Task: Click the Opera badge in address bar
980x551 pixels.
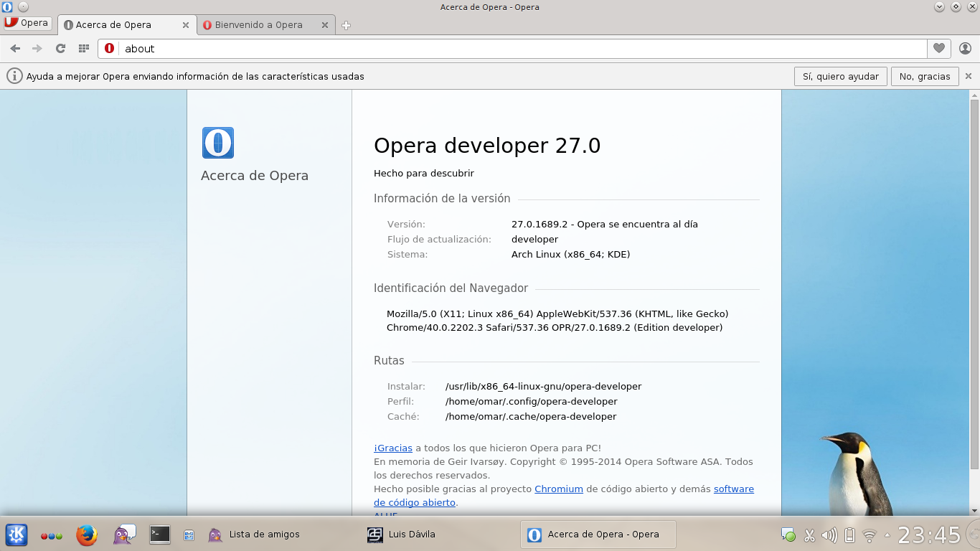Action: pos(109,49)
